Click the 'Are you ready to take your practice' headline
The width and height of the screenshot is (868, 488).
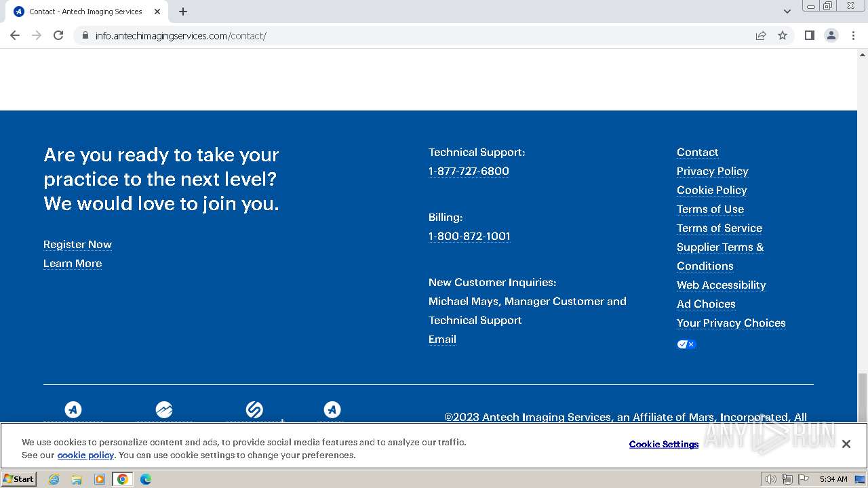(x=161, y=179)
